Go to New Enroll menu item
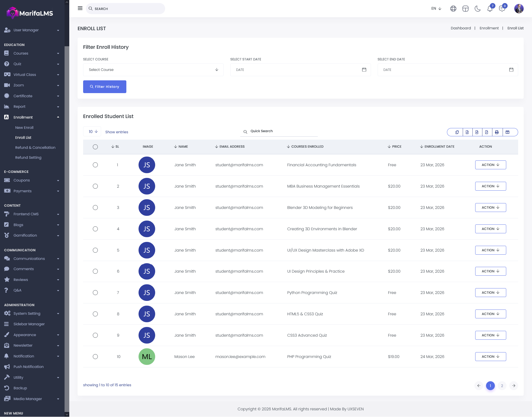Screen dimensions: 532x417 tap(24, 127)
